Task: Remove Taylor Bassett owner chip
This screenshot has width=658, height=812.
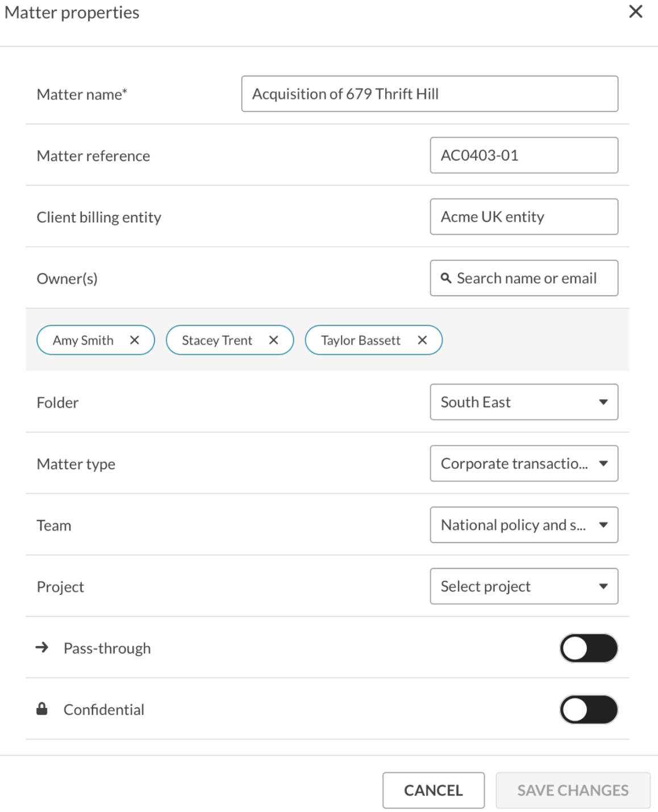Action: [x=422, y=340]
